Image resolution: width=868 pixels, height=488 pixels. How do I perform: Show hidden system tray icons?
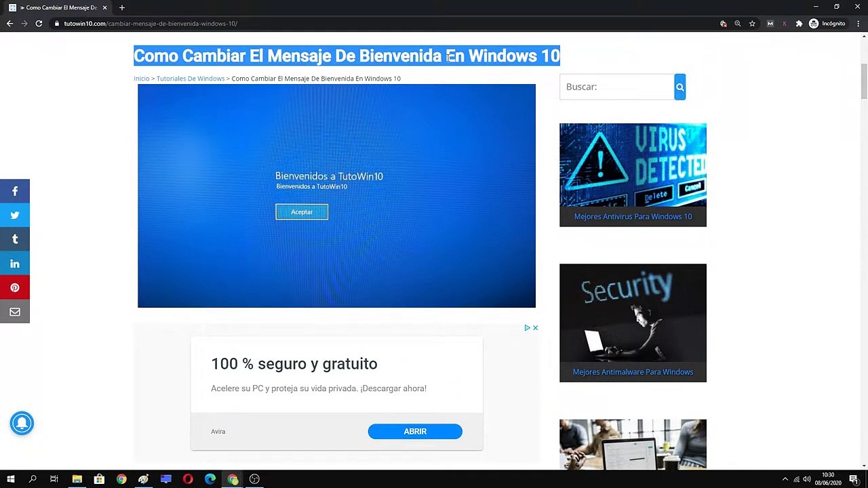pos(785,479)
